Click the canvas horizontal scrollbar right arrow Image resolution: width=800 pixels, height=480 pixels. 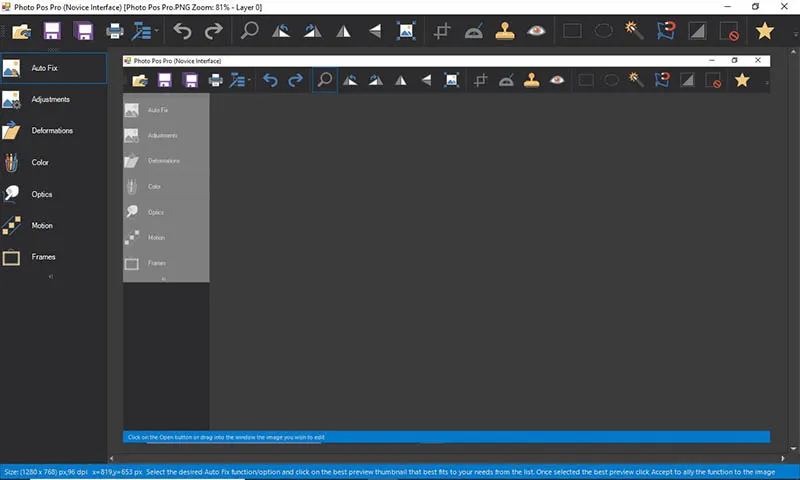tap(783, 459)
